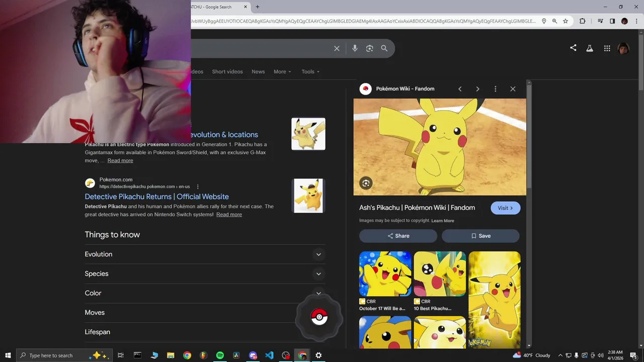Open the weather widget showing 40°F Cloudy
Viewport: 644px width, 362px height.
coord(531,355)
